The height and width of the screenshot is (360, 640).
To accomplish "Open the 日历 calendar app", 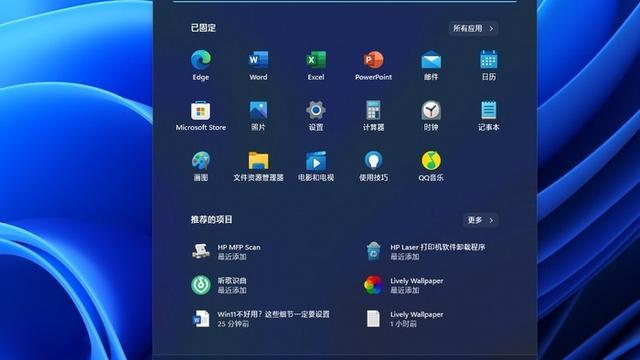I will pyautogui.click(x=489, y=60).
